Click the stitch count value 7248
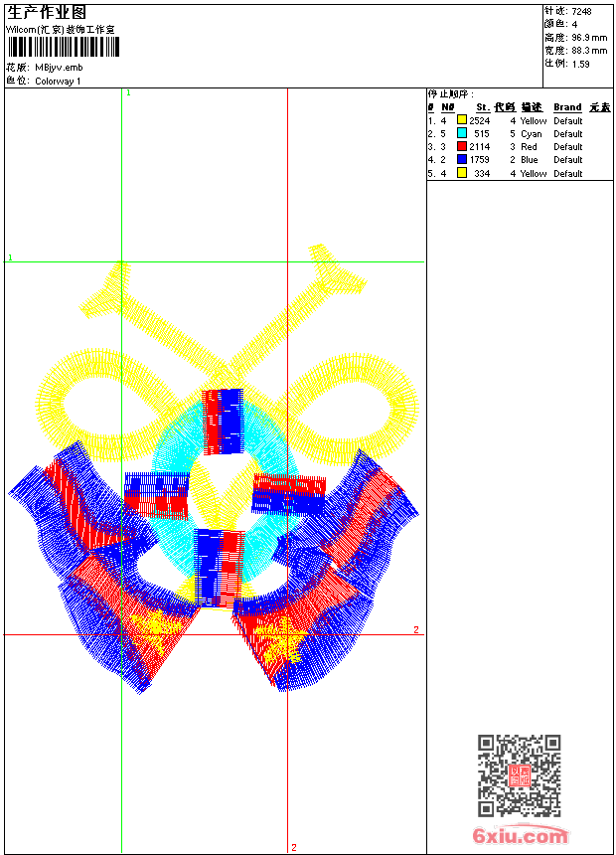Image resolution: width=616 pixels, height=855 pixels. pos(581,12)
